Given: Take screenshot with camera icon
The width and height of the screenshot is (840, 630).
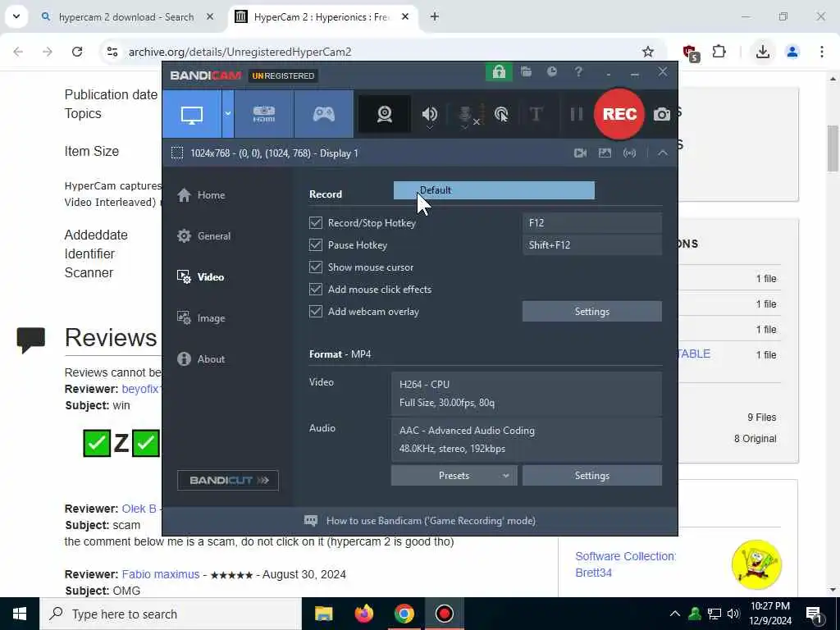Looking at the screenshot, I should pyautogui.click(x=662, y=114).
